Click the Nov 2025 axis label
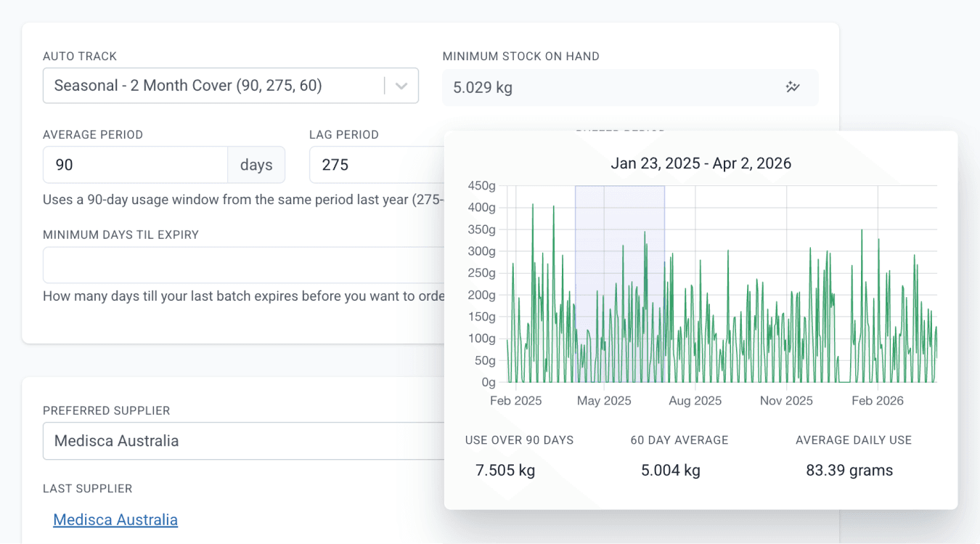This screenshot has width=980, height=544. tap(787, 401)
